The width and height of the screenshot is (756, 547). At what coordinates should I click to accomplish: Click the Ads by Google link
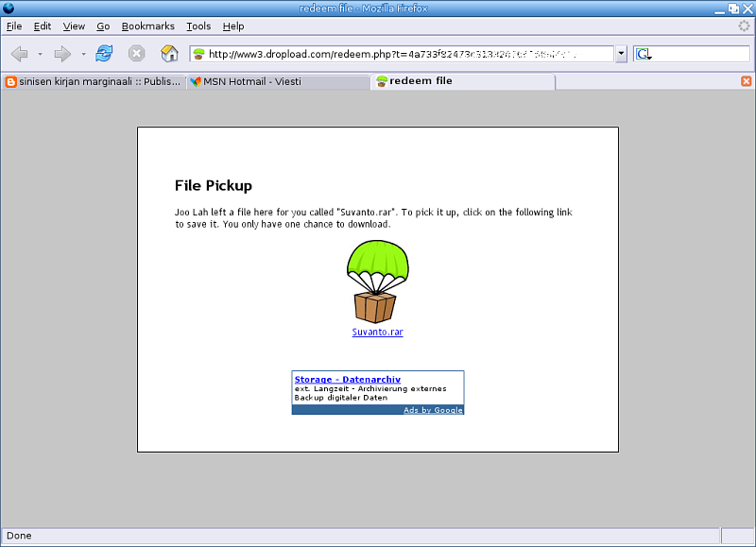click(x=433, y=410)
